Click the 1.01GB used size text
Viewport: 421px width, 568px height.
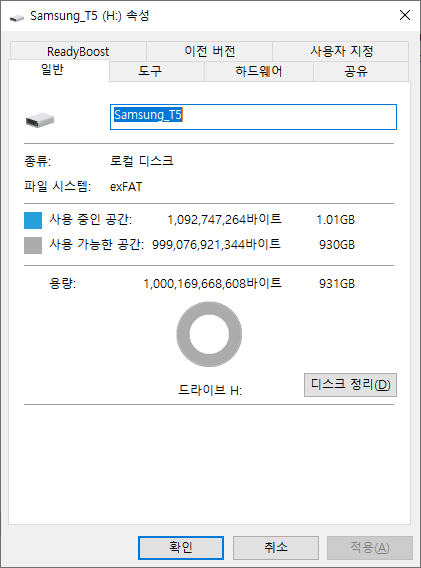(335, 220)
